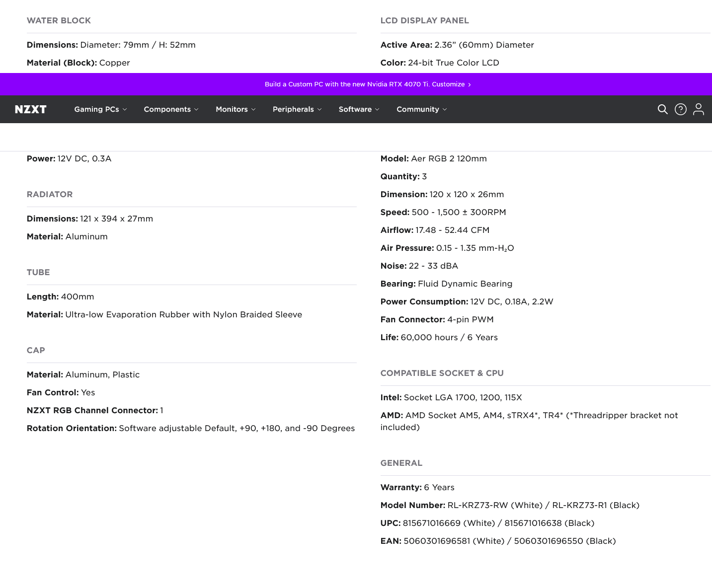Click the GENERAL section heading

401,463
